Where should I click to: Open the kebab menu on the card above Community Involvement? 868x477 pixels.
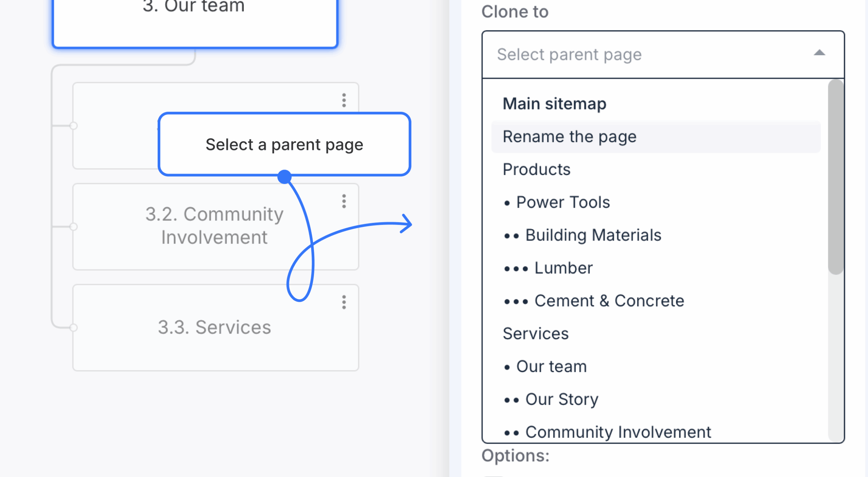344,100
